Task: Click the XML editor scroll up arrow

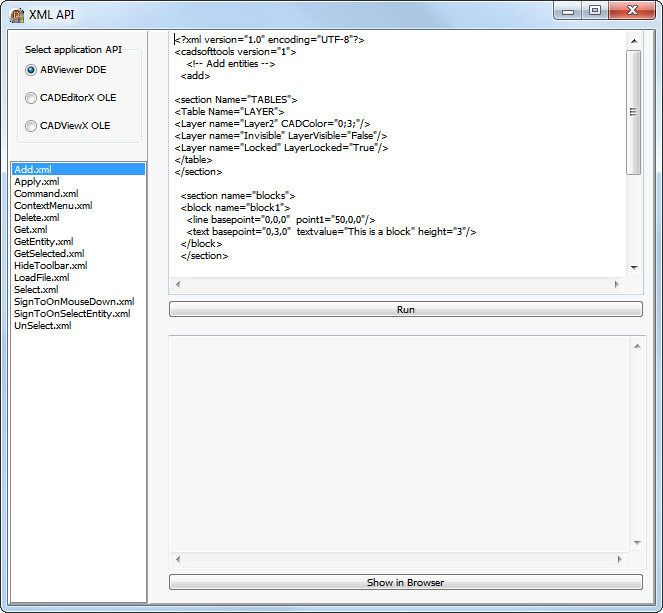Action: point(634,41)
